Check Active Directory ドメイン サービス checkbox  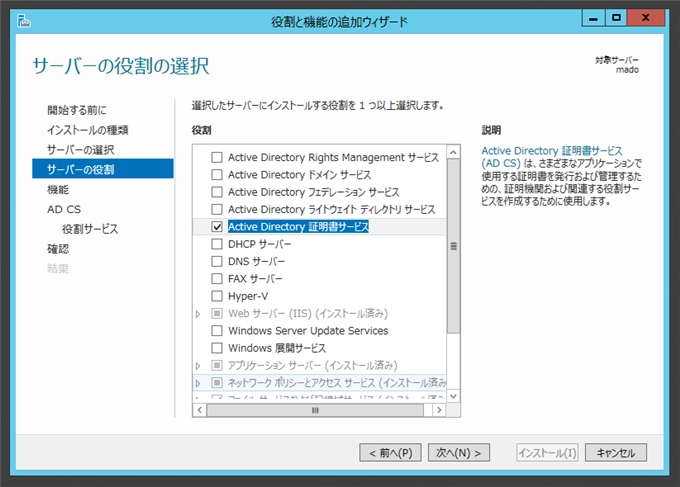click(x=217, y=174)
